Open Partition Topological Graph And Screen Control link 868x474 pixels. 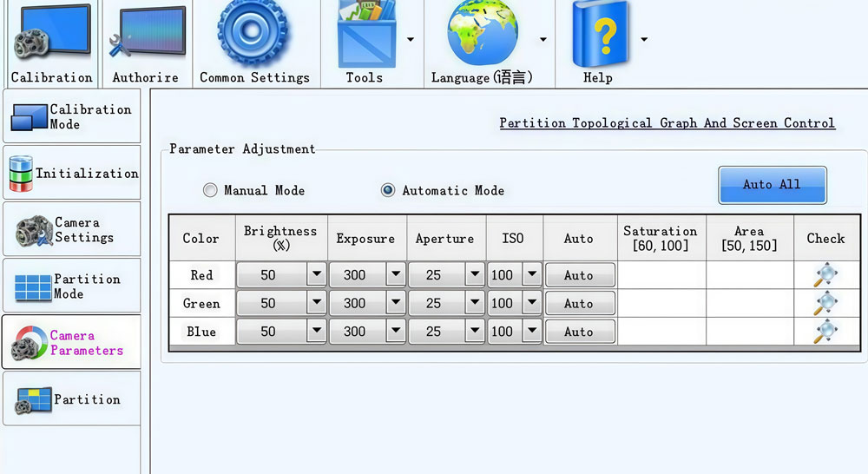coord(667,123)
